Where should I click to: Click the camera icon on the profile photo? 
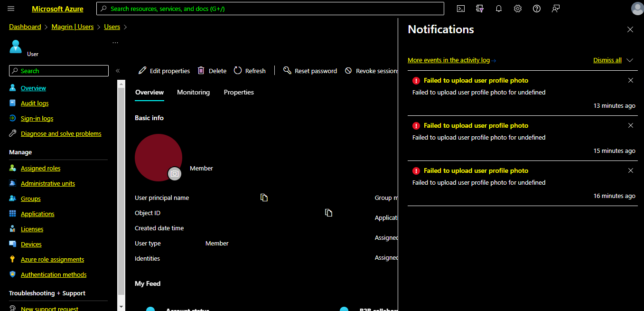tap(175, 174)
